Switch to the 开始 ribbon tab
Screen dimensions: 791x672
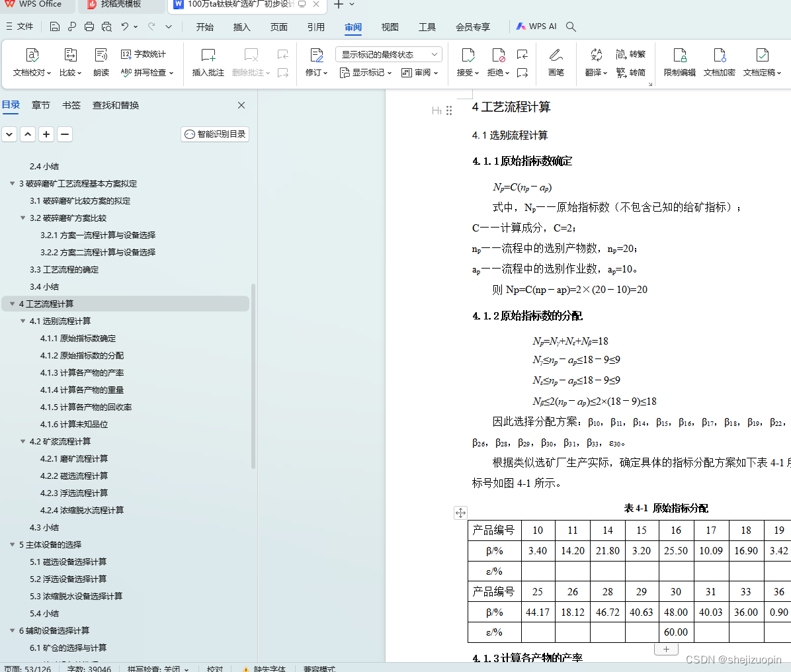coord(205,26)
